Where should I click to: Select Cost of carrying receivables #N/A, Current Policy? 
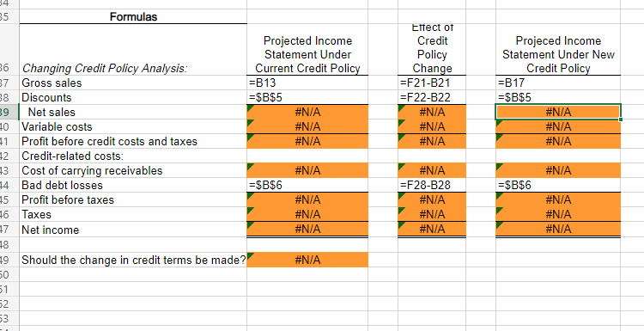tap(307, 170)
